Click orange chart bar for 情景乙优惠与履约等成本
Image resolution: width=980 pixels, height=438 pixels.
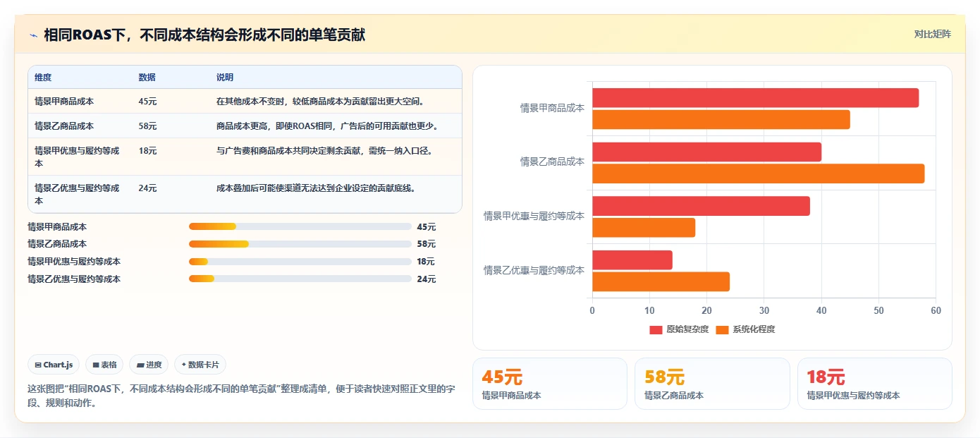pos(661,282)
